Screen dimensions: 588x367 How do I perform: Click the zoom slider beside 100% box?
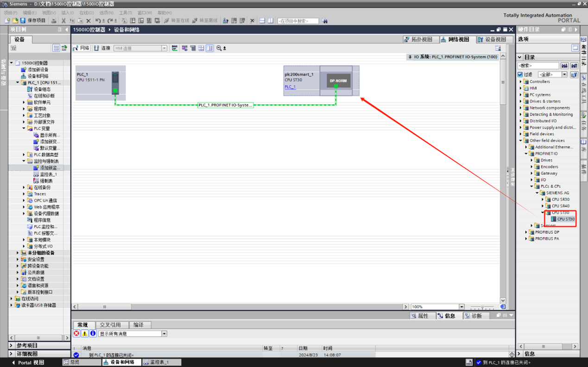(482, 307)
